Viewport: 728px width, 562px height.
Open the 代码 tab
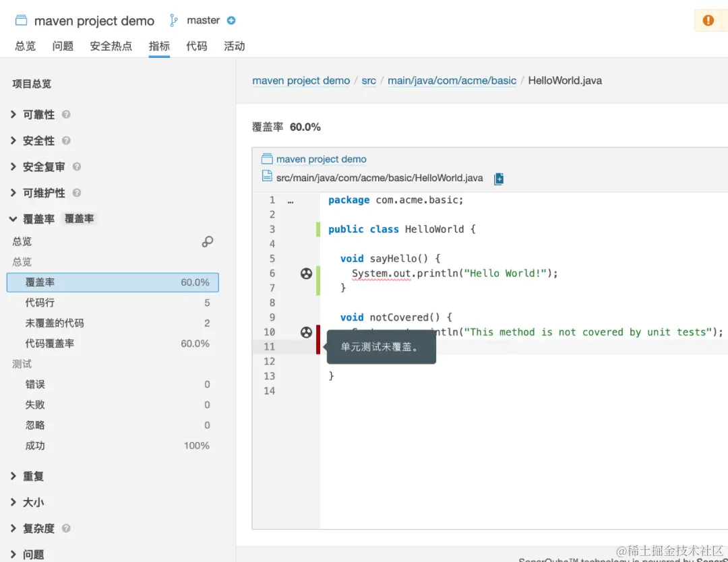tap(196, 46)
